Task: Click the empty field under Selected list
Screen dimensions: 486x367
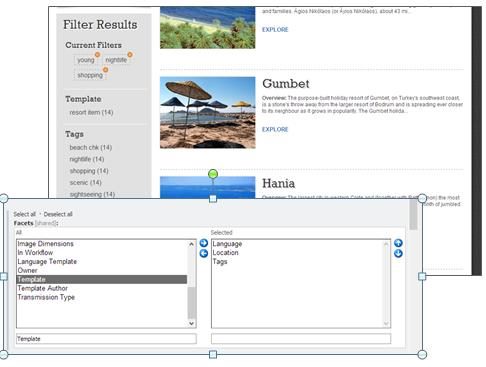Action: (301, 339)
